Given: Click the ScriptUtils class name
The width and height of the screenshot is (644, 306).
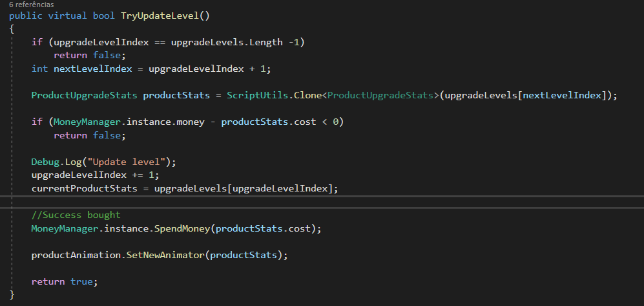Looking at the screenshot, I should [259, 95].
